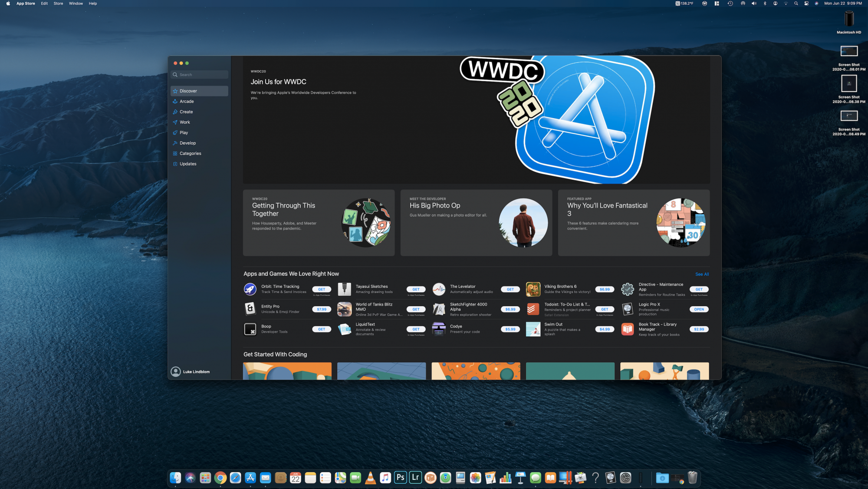868x489 pixels.
Task: Click See All for Apps and Games
Action: (x=702, y=274)
